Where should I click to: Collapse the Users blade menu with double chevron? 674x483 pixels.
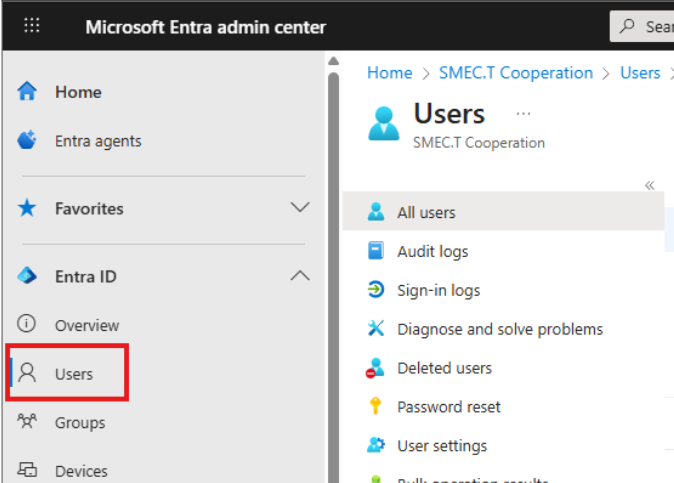coord(649,185)
